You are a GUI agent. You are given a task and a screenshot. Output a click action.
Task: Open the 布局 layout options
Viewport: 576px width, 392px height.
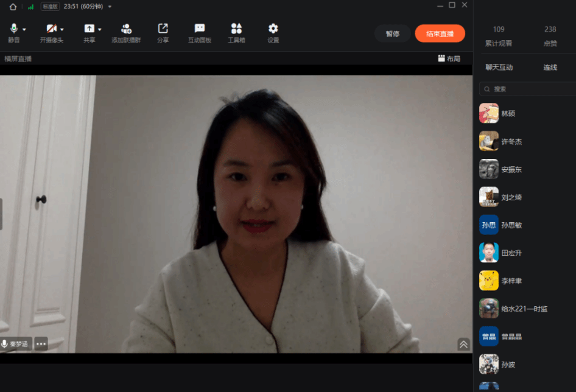point(449,59)
